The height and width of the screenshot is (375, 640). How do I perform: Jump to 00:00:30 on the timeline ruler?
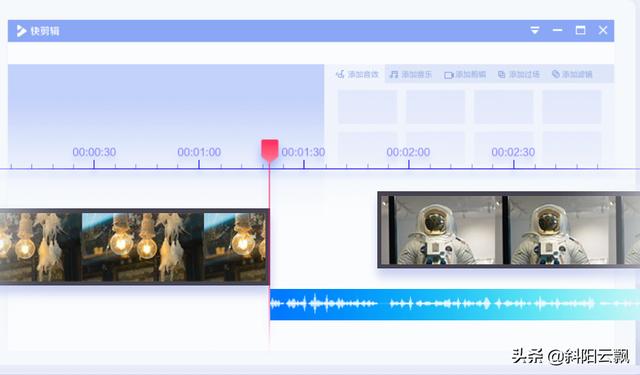pyautogui.click(x=94, y=152)
